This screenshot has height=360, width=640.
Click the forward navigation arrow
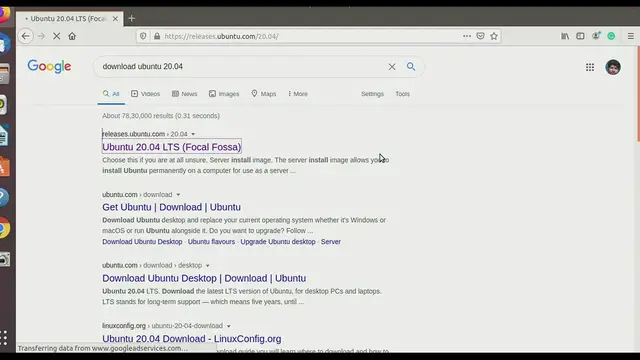click(x=41, y=36)
